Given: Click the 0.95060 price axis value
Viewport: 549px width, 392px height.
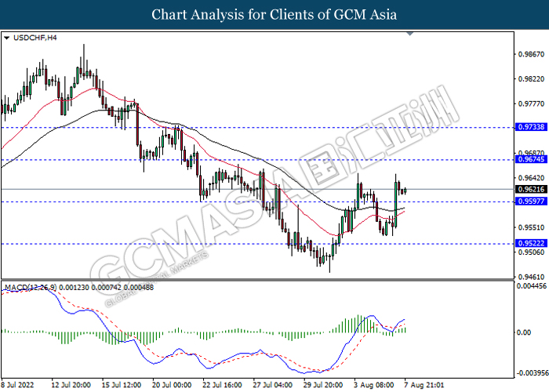Looking at the screenshot, I should tap(531, 252).
